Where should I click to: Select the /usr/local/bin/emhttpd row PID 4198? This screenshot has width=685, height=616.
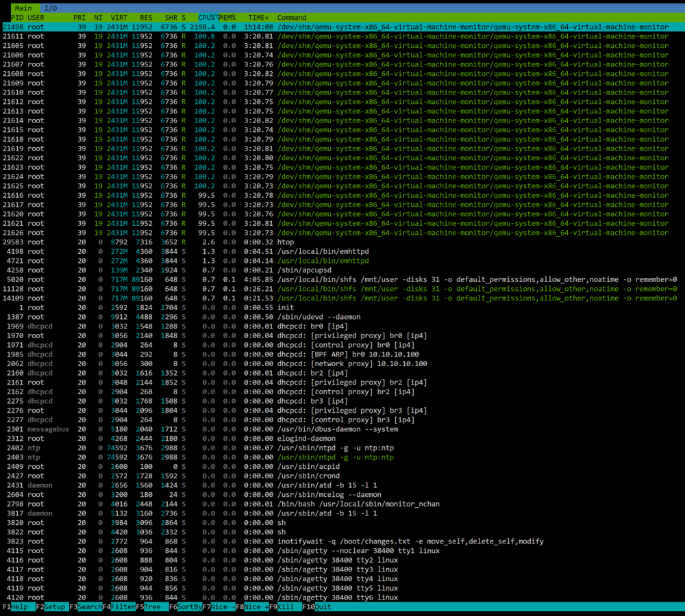pos(342,251)
